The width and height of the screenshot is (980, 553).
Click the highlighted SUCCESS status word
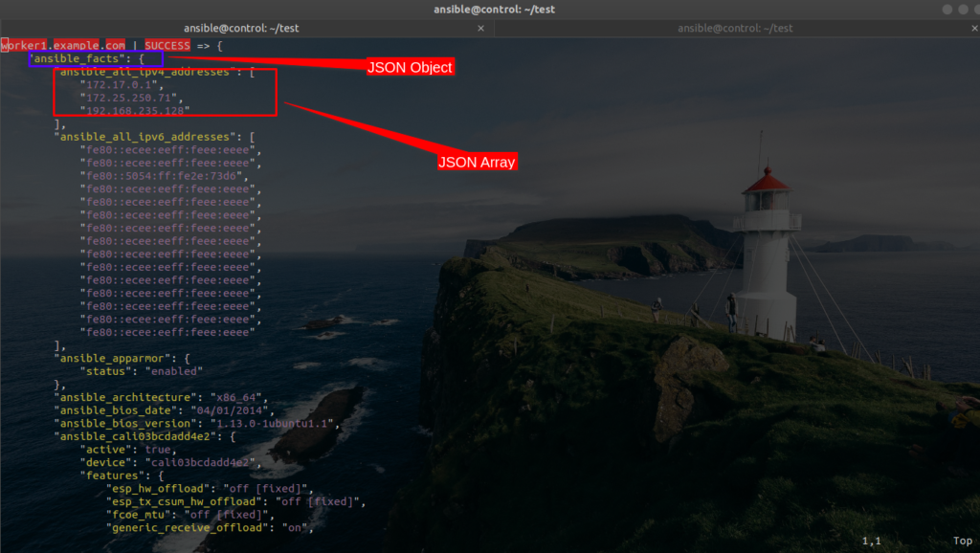click(x=167, y=46)
